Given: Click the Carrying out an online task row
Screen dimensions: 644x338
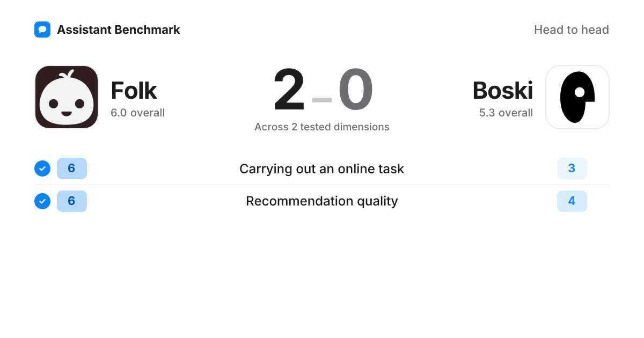Looking at the screenshot, I should tap(322, 168).
